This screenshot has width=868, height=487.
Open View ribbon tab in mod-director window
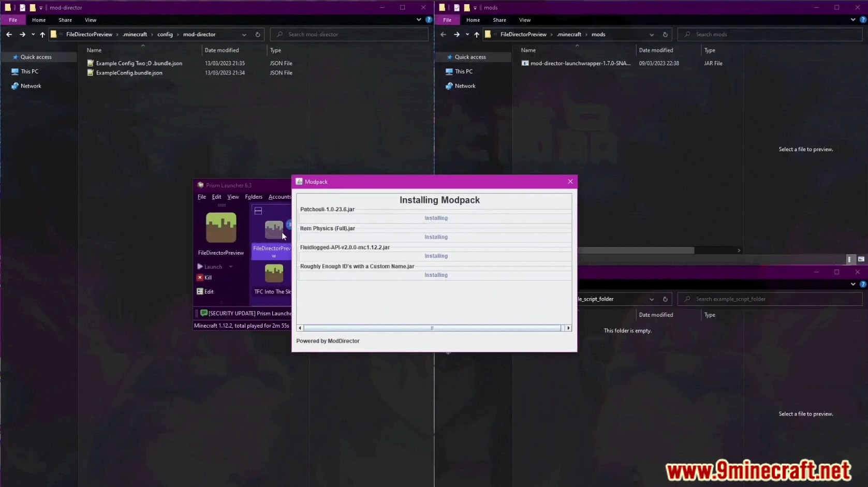91,20
